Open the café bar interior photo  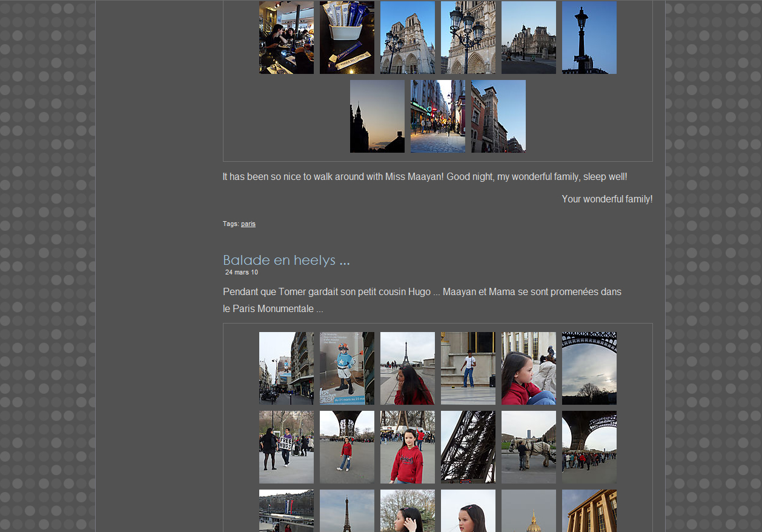coord(286,38)
